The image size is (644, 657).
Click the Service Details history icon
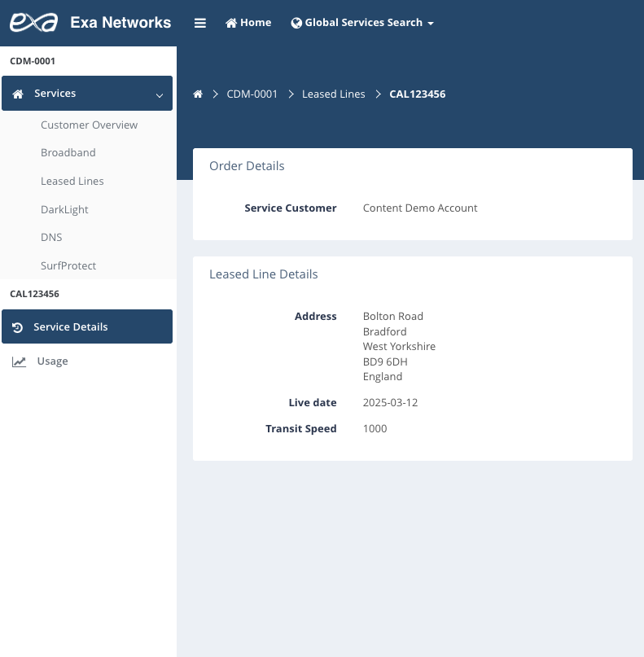click(x=18, y=327)
